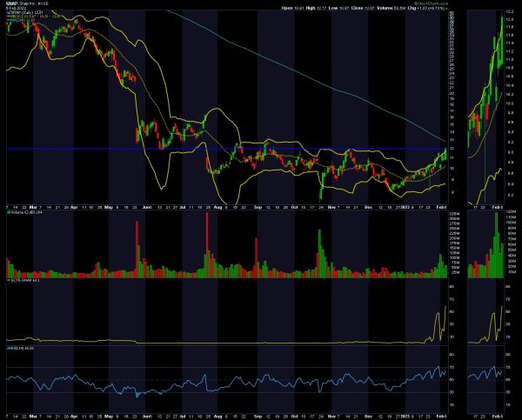Click the 325M label on volume axis
522x420 pixels.
[x=455, y=214]
